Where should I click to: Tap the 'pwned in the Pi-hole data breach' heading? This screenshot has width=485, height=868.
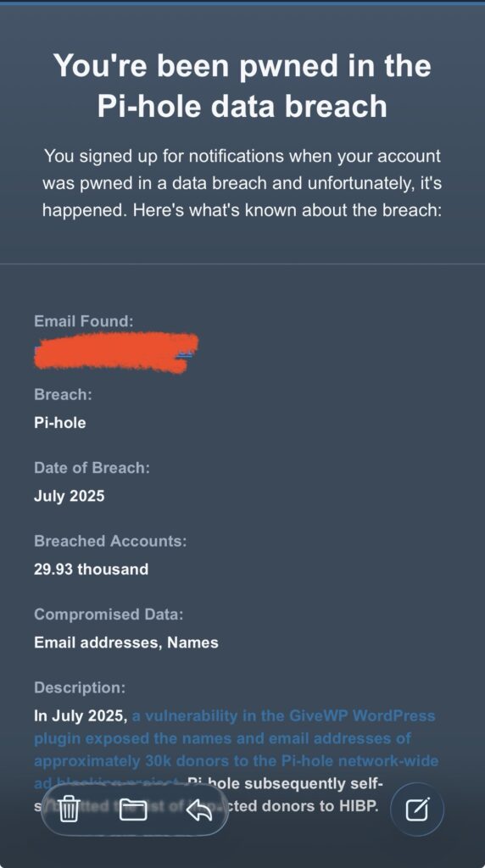pyautogui.click(x=242, y=86)
